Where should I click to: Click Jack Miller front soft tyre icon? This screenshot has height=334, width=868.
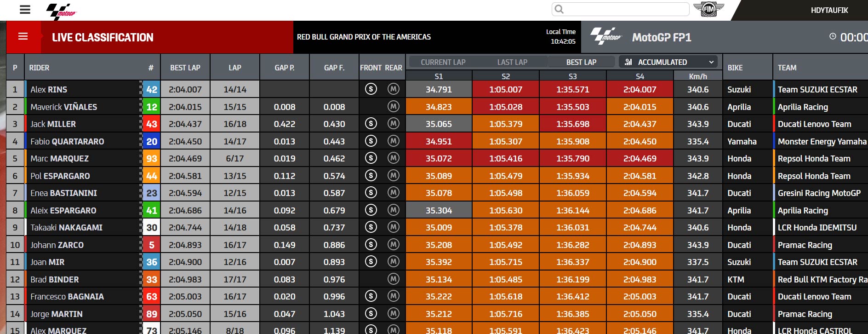pyautogui.click(x=371, y=124)
